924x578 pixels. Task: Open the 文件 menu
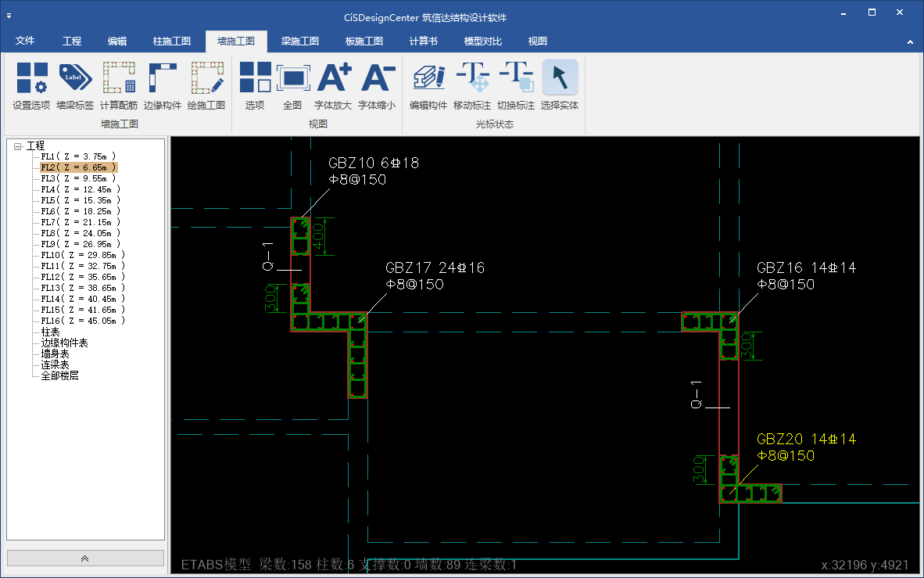pyautogui.click(x=25, y=41)
